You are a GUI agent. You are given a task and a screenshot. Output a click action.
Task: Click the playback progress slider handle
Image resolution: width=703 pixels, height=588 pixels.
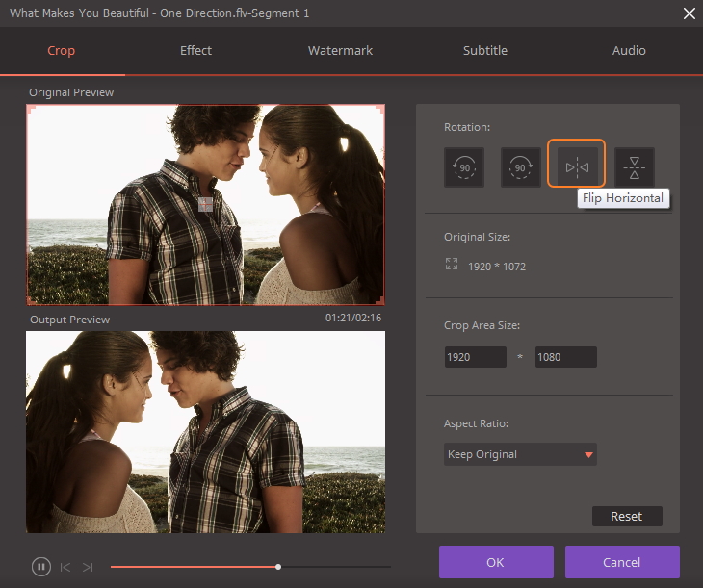[278, 567]
